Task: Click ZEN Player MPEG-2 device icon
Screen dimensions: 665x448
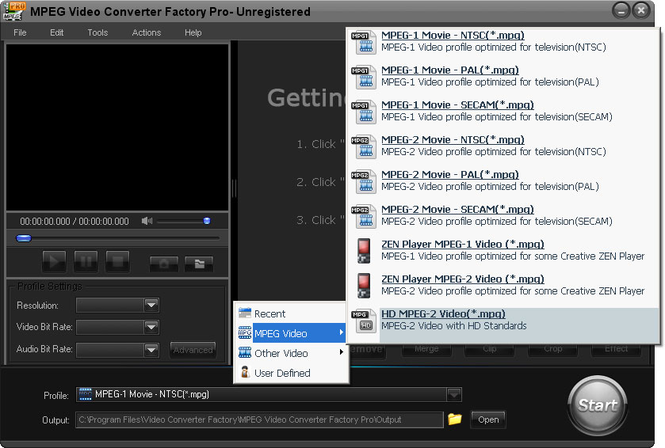Action: tap(364, 286)
